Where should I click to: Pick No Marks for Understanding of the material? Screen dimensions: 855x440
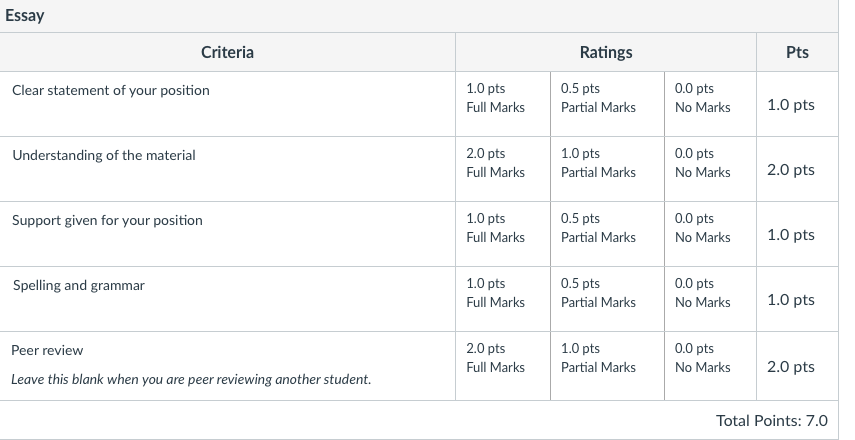pos(710,168)
